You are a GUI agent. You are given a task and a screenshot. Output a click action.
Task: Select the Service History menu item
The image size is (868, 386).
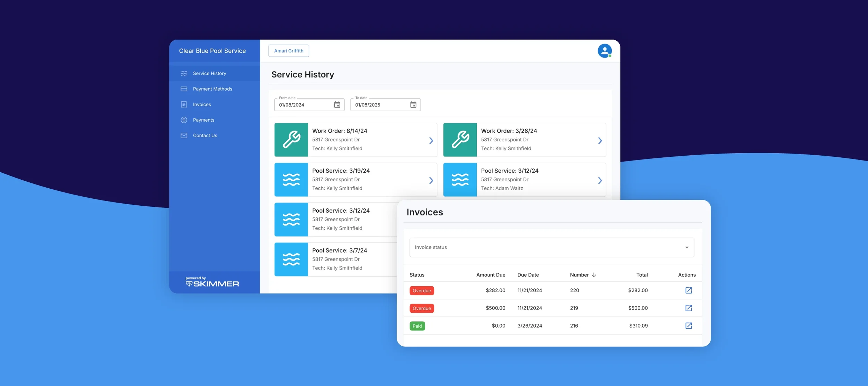coord(209,73)
